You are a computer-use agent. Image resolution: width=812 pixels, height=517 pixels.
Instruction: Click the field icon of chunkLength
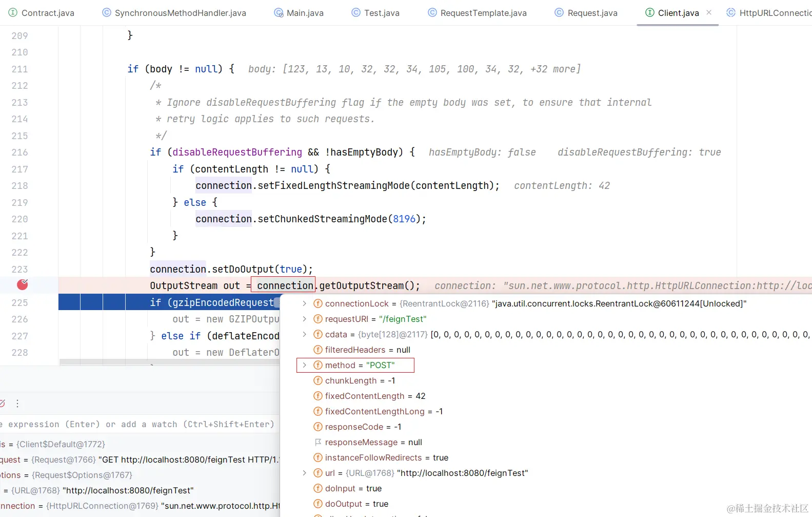(318, 380)
